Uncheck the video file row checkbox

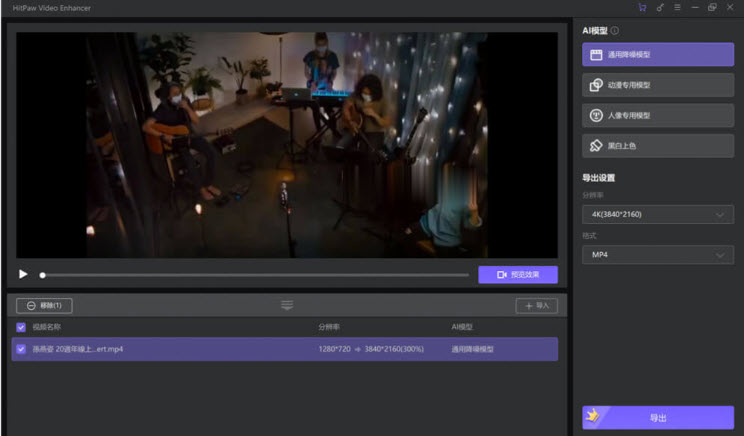(x=21, y=349)
